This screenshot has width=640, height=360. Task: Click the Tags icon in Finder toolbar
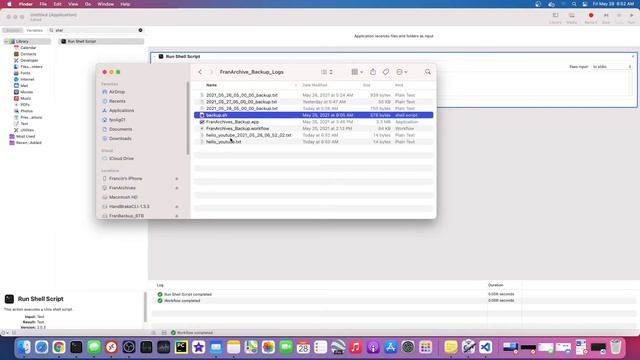click(x=386, y=72)
